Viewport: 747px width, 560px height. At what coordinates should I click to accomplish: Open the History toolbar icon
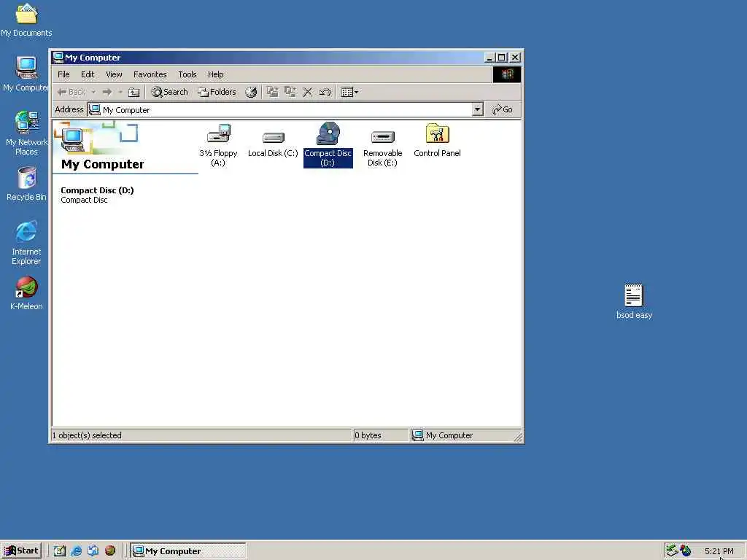251,93
